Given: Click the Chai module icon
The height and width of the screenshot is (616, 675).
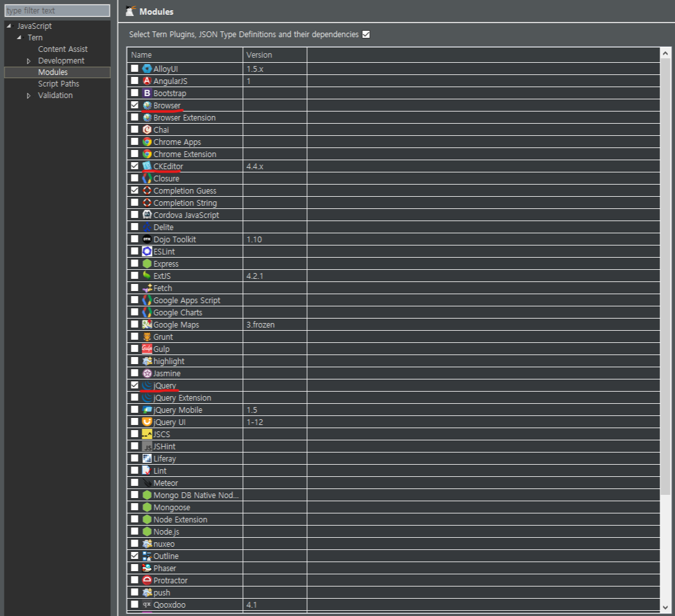Looking at the screenshot, I should [x=147, y=129].
